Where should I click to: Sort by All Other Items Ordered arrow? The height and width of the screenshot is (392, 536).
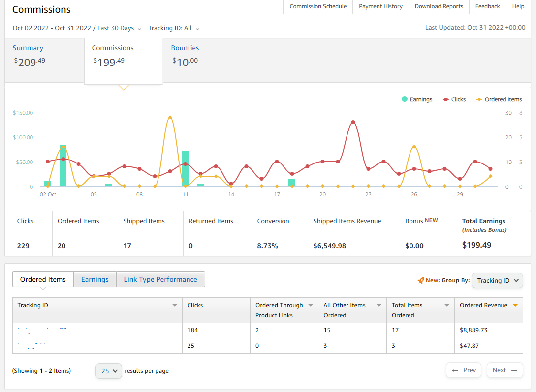pyautogui.click(x=379, y=305)
